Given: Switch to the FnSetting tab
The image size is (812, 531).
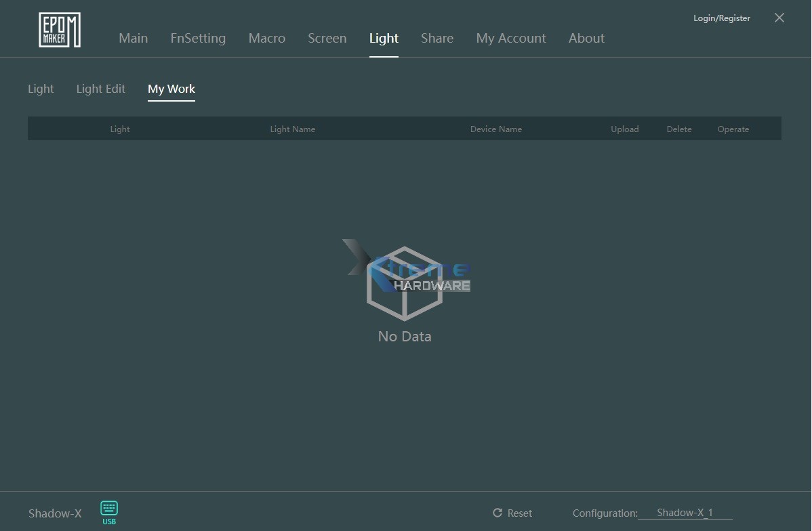Looking at the screenshot, I should pos(198,39).
